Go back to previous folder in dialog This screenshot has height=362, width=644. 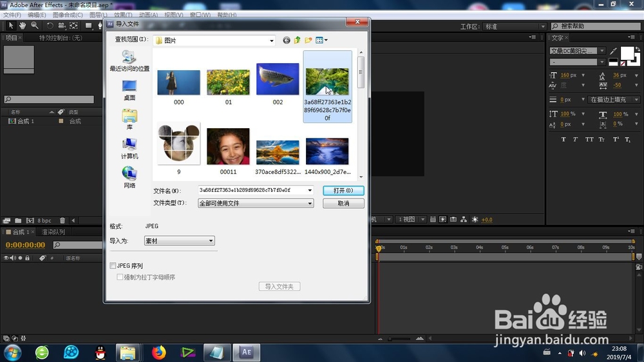click(x=287, y=41)
